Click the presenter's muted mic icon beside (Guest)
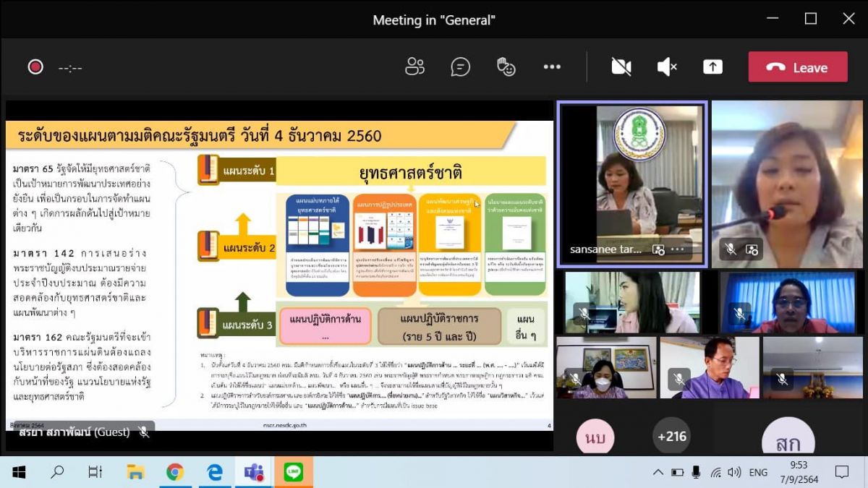Image resolution: width=868 pixels, height=488 pixels. (143, 432)
